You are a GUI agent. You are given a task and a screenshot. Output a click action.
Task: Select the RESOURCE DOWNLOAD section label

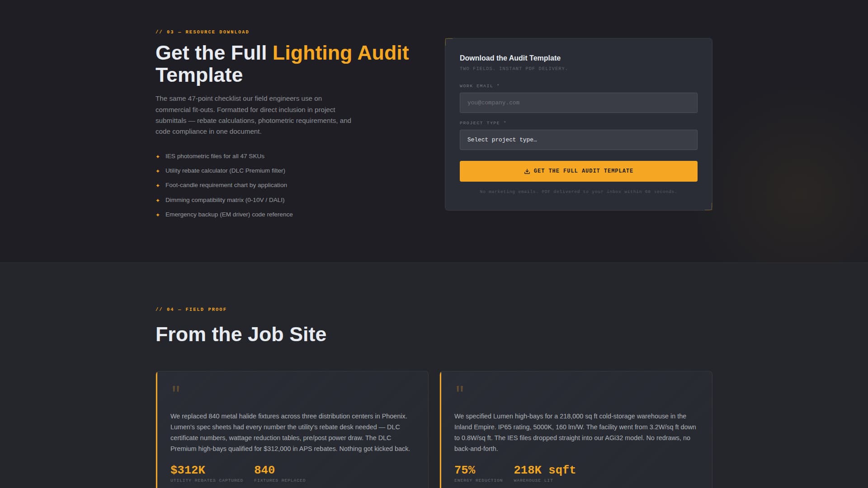(202, 32)
